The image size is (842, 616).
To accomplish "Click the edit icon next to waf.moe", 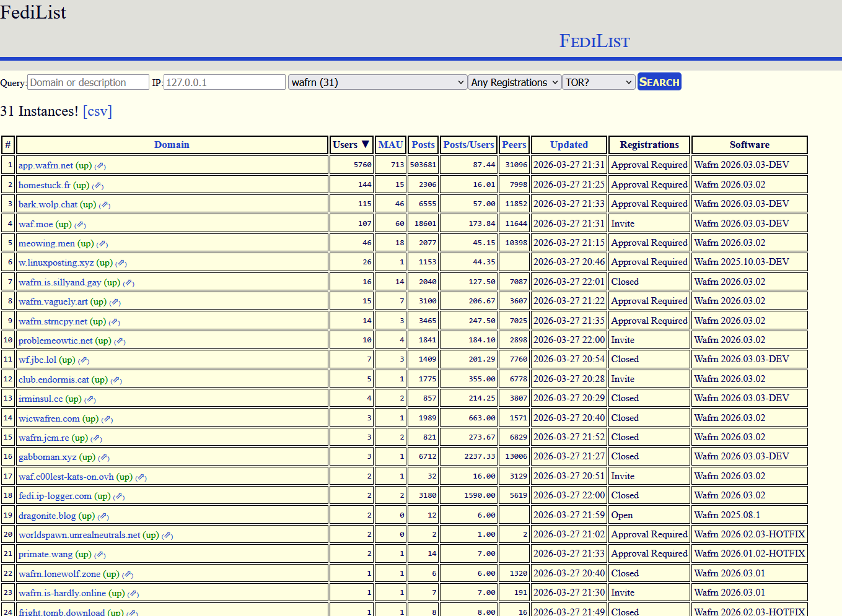I will coord(81,225).
